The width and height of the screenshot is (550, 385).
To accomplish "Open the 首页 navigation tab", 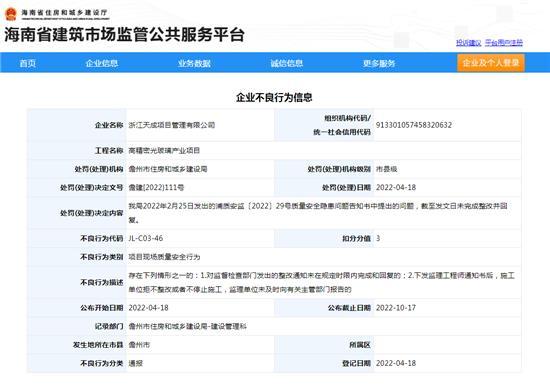I will tap(28, 63).
